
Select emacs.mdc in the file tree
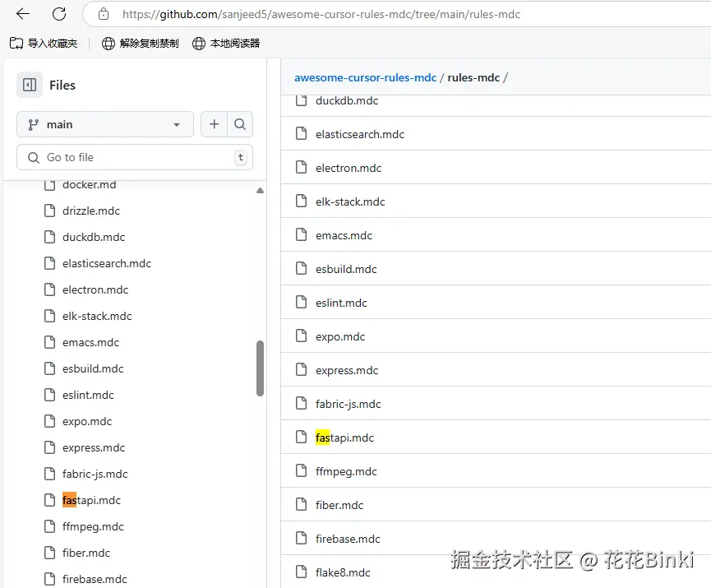pos(90,343)
